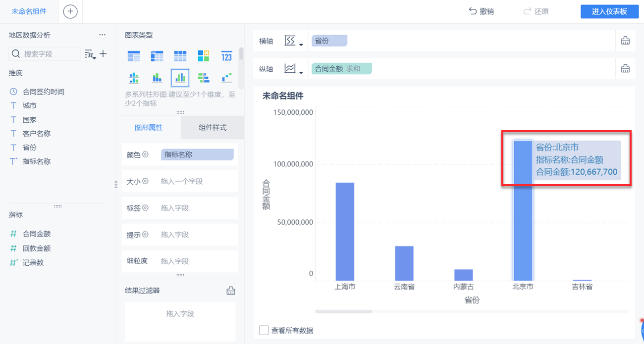Click the 云南省 bar in chart

click(x=404, y=263)
